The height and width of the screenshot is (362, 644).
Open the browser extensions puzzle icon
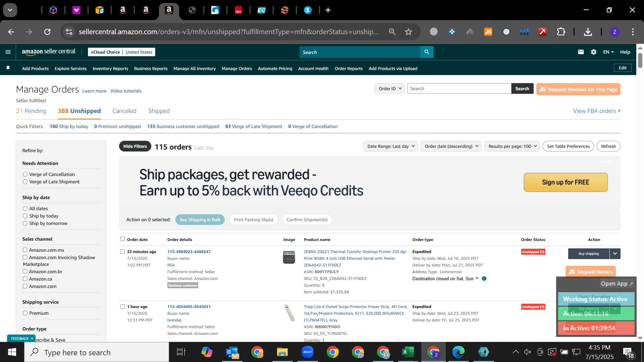[561, 32]
